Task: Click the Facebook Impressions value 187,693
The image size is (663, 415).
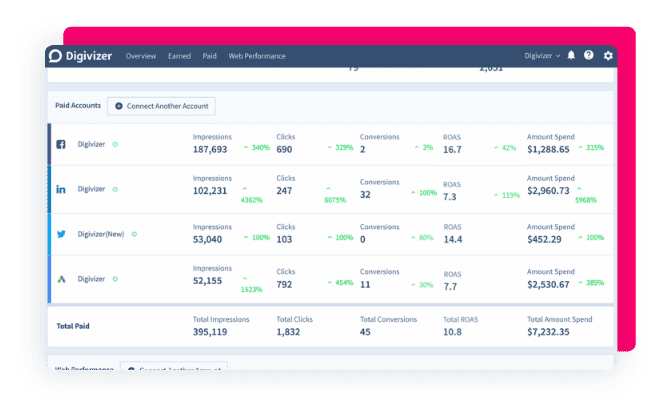Action: point(210,149)
